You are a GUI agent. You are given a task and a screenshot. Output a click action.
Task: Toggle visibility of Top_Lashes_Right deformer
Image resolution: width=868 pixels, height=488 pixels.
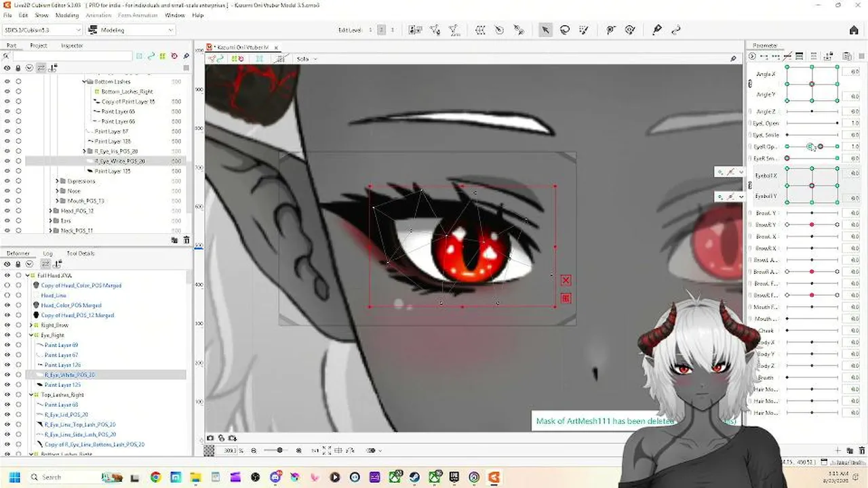tap(7, 394)
